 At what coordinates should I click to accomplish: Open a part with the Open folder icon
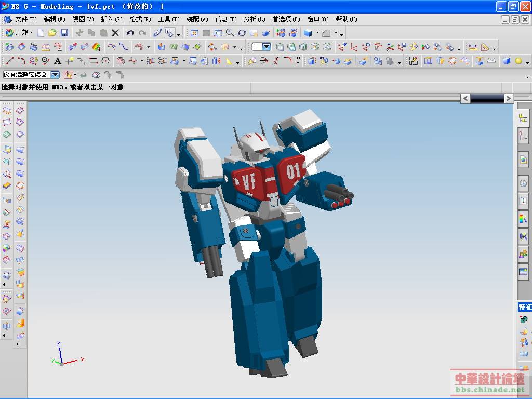tap(52, 33)
